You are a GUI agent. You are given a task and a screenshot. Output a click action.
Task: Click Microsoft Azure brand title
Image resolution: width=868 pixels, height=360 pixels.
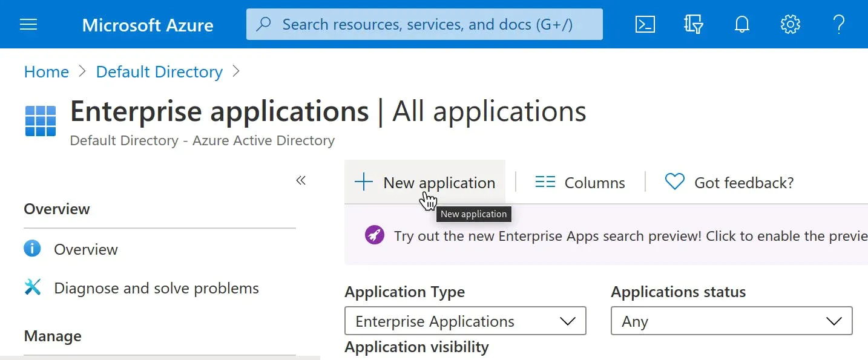click(x=148, y=25)
